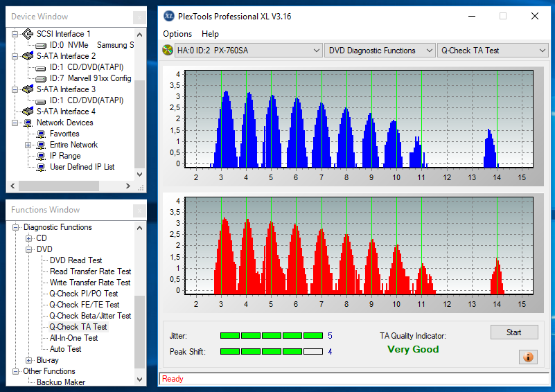The height and width of the screenshot is (392, 555).
Task: Click the S-ATA Interface 4 icon
Action: click(x=28, y=112)
